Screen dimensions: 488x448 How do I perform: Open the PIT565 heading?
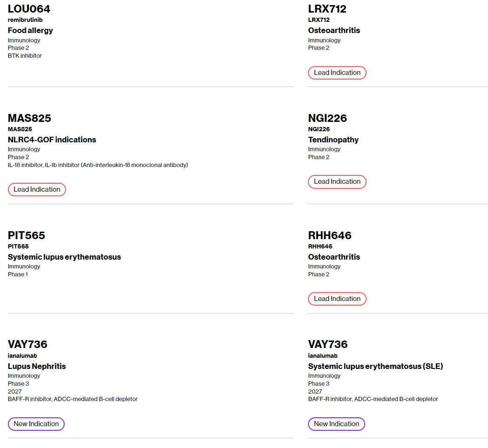point(27,235)
